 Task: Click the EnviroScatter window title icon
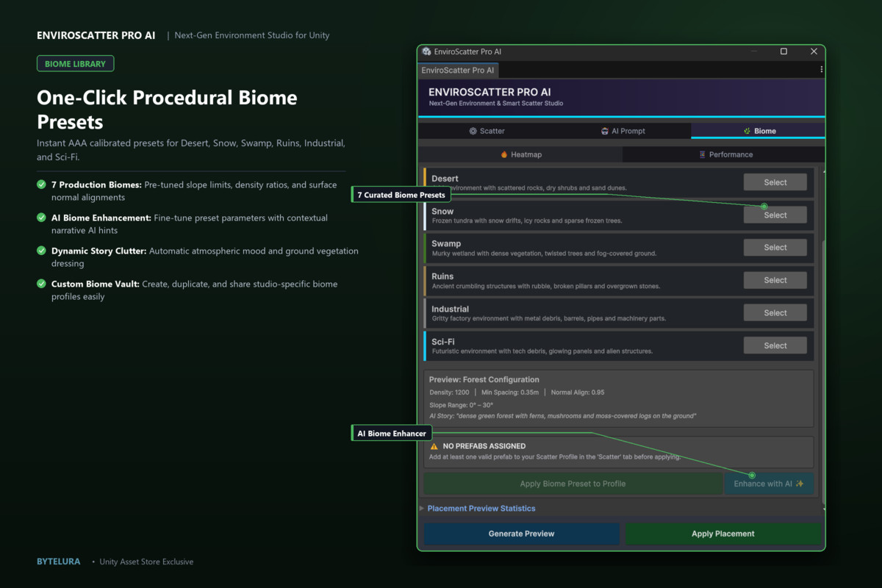(426, 51)
